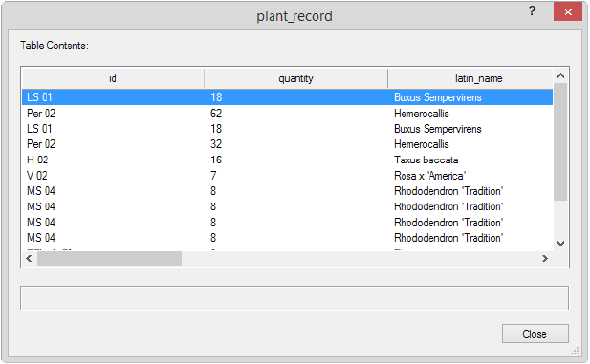Click the vertical scrollbar thumb
Viewport: 590px width, 364px height.
(560, 141)
